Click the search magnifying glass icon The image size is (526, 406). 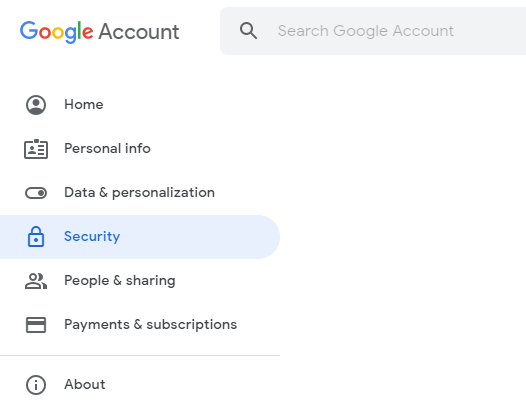[249, 31]
